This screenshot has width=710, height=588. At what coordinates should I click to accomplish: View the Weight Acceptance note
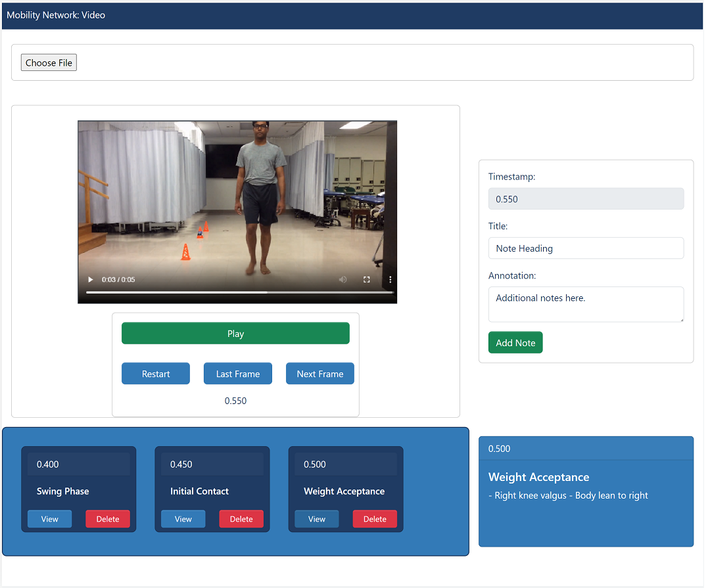(x=317, y=519)
